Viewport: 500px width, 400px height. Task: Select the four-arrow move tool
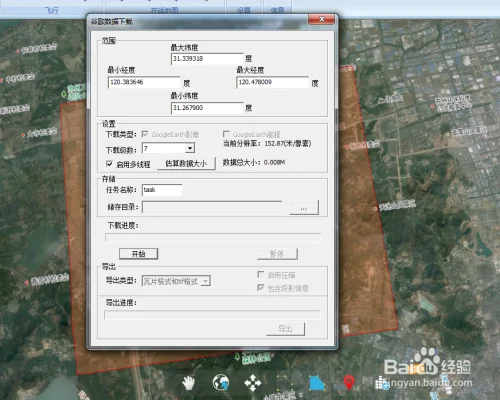pyautogui.click(x=253, y=383)
